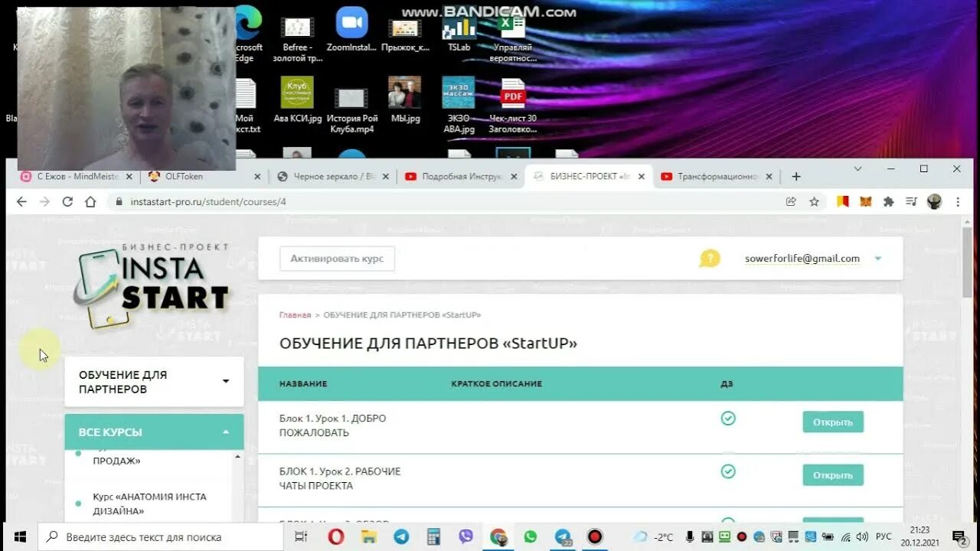Open Курс «АНАТОМИЯ ИНСТА ДИЗАЙНА» in sidebar
Viewport: 980px width, 551px height.
point(149,504)
